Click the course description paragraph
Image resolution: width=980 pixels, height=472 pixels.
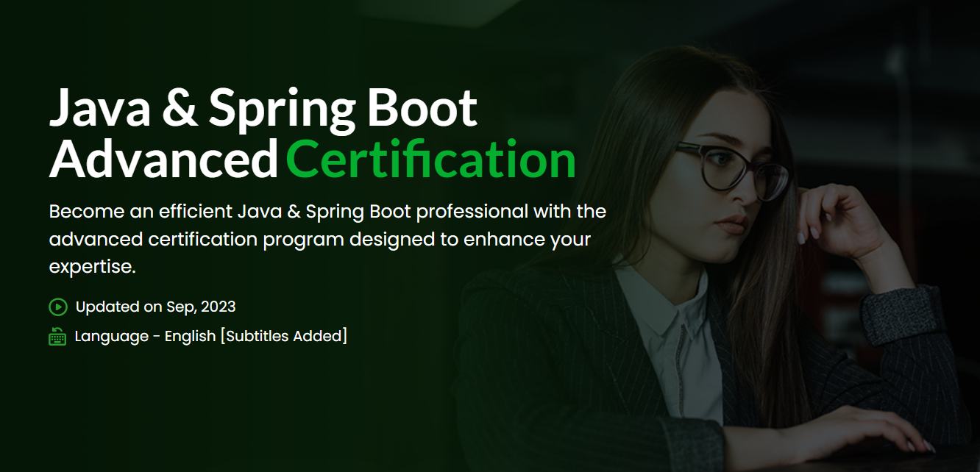coord(327,238)
